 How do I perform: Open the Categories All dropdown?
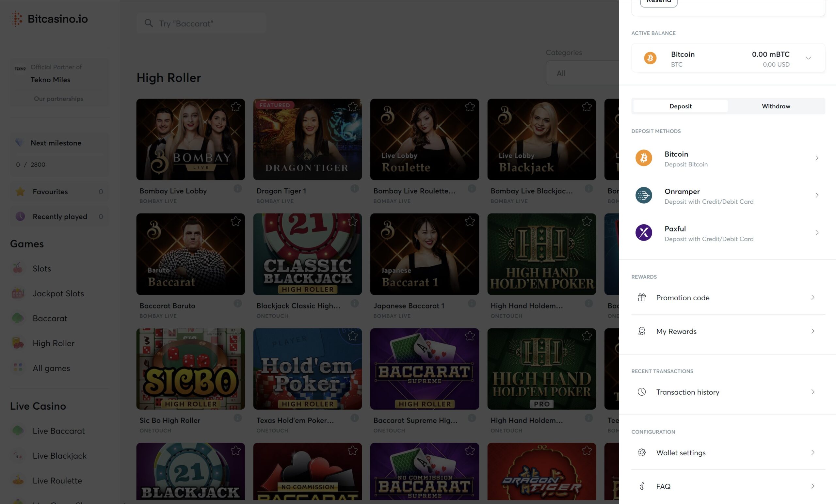(582, 73)
